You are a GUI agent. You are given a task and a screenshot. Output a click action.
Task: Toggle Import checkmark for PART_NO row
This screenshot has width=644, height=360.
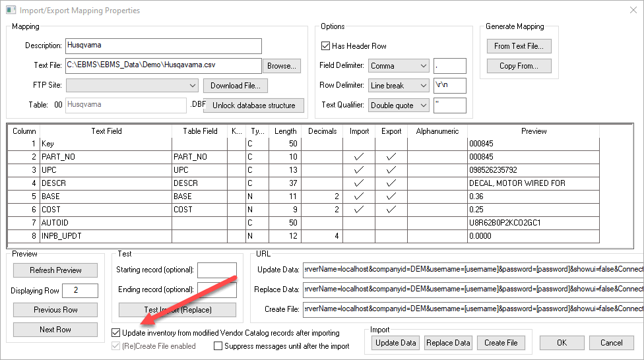click(359, 157)
